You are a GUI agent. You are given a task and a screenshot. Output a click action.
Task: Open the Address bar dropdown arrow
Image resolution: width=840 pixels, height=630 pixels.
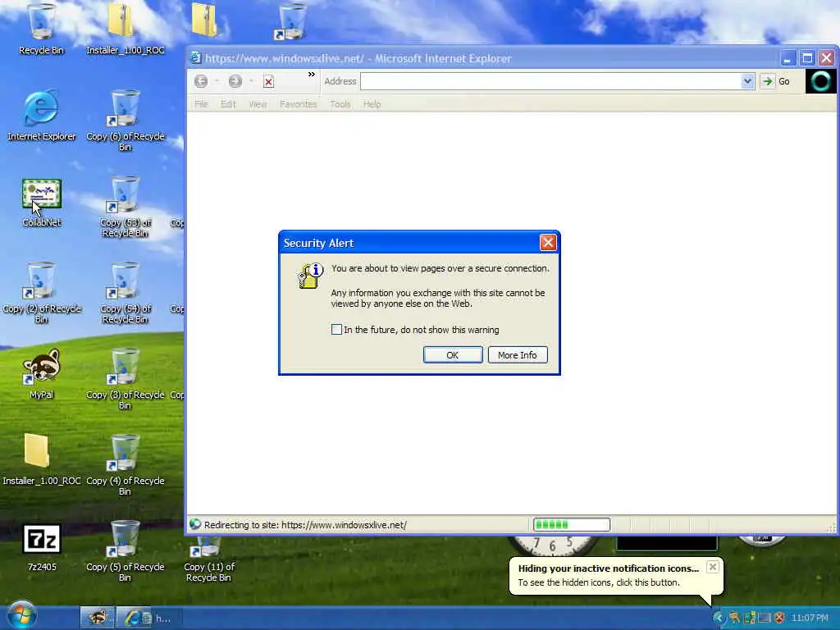[x=747, y=81]
